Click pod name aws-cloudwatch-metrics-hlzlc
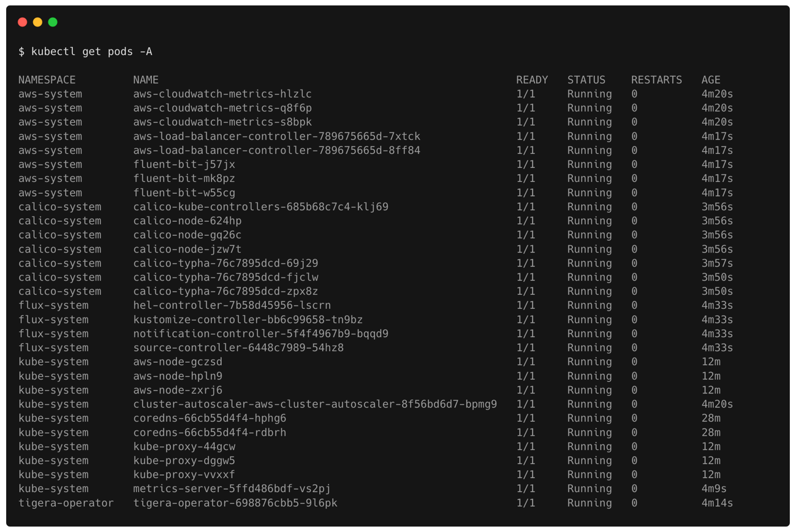This screenshot has height=532, width=796. click(x=222, y=94)
